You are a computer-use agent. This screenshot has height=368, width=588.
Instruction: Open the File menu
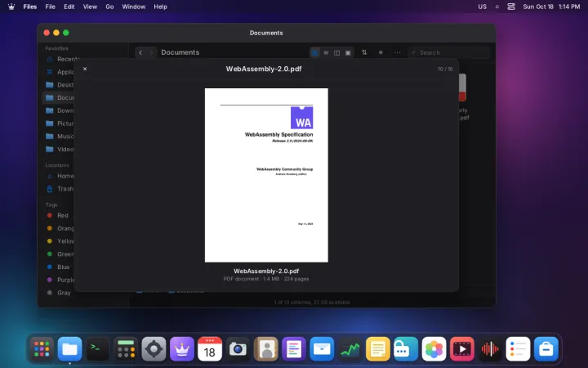(x=51, y=7)
